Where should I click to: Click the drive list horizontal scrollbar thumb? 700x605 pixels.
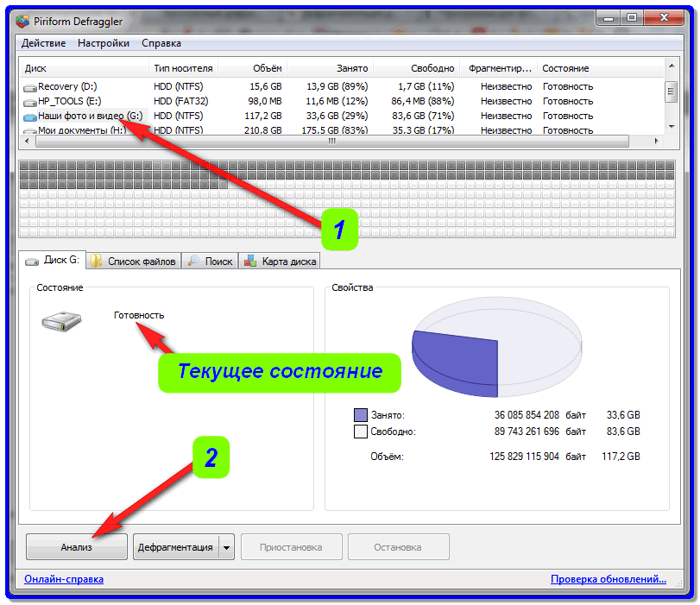pos(331,141)
